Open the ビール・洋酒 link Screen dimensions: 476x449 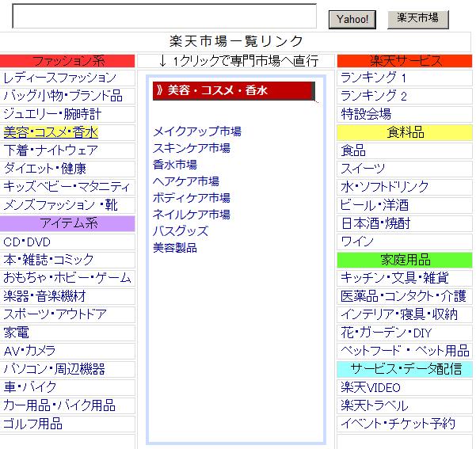click(375, 205)
